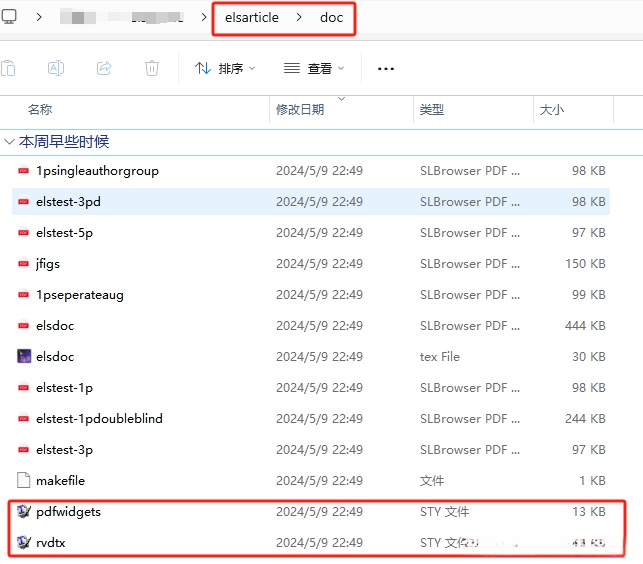Click PDF icon of 1pseperateaug

23,295
